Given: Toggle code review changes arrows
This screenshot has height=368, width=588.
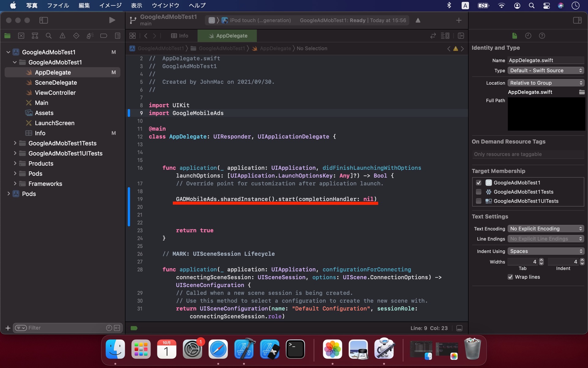Looking at the screenshot, I should point(433,36).
